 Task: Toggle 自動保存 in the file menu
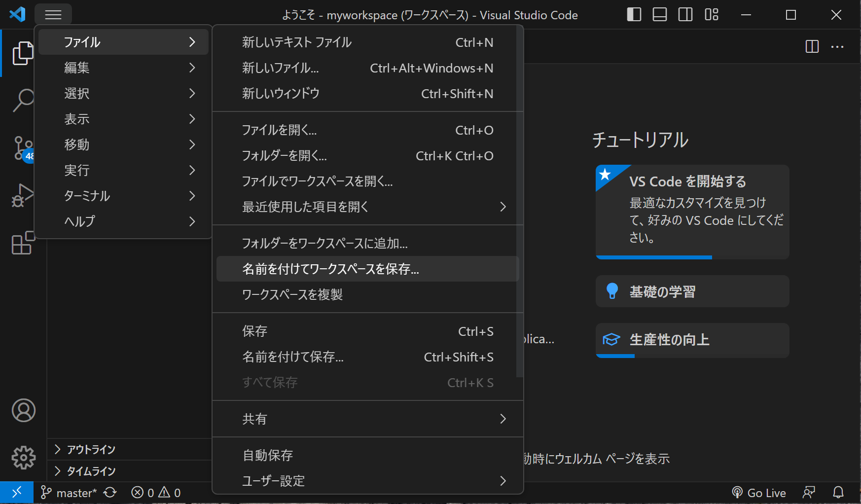(x=367, y=455)
